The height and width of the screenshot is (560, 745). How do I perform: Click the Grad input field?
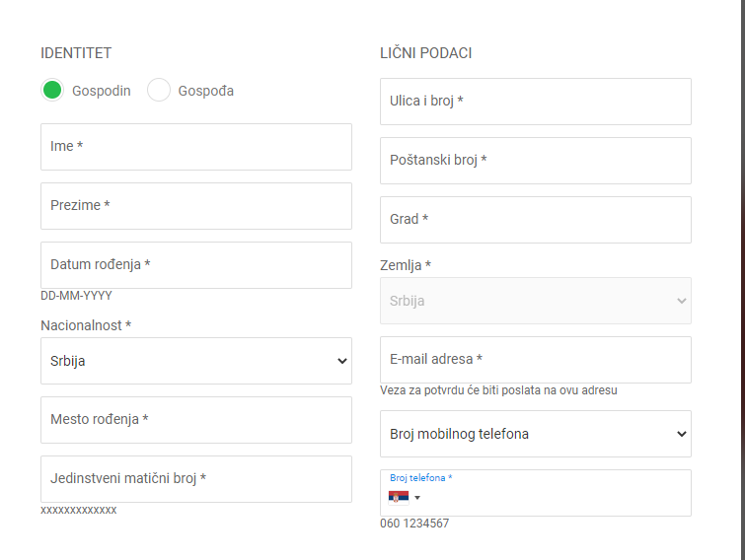coord(535,220)
